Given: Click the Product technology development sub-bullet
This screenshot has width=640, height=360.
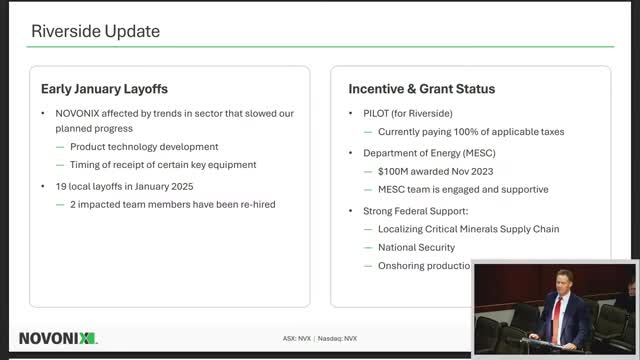Looking at the screenshot, I should (x=144, y=147).
